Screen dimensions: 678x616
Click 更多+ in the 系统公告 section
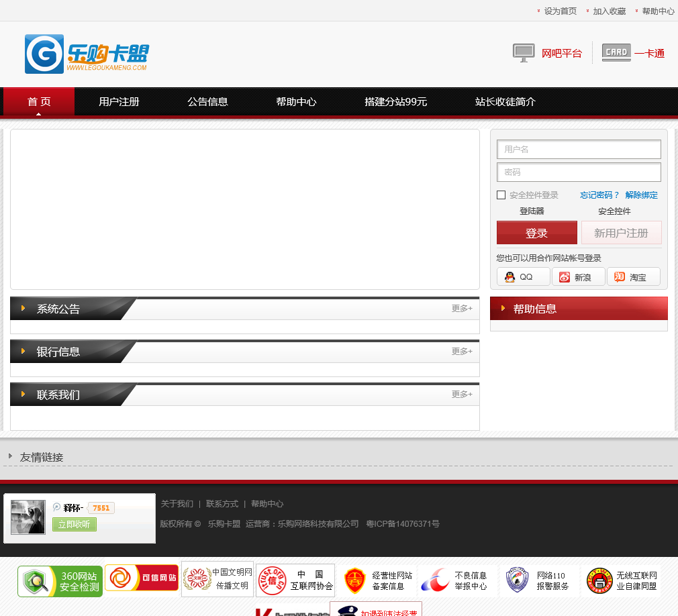coord(462,308)
